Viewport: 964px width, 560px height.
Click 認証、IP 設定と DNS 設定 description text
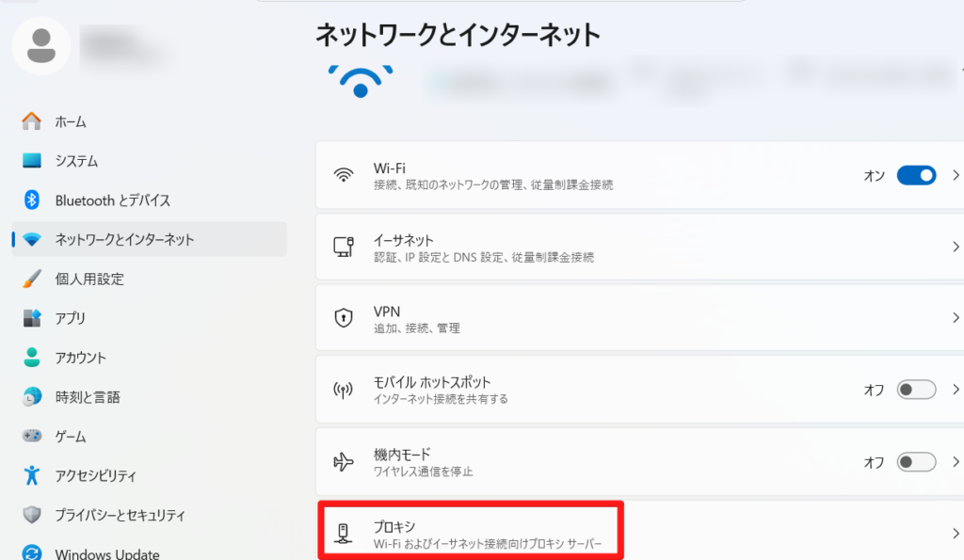(x=484, y=257)
